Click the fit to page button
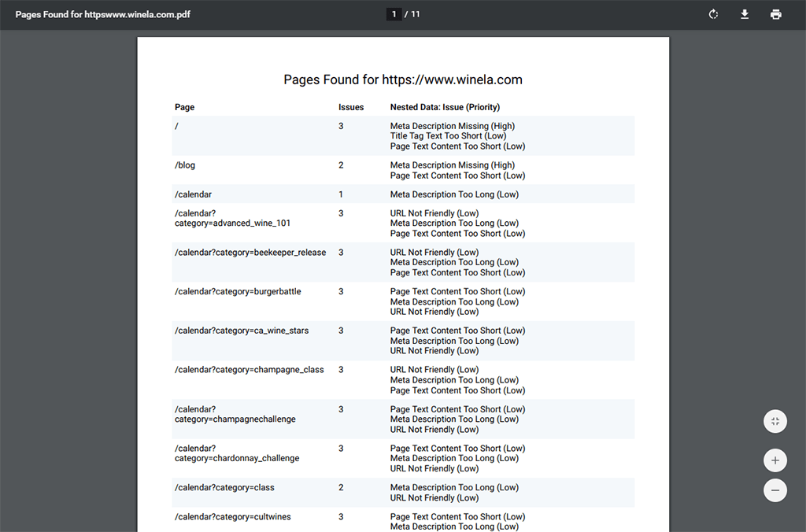Viewport: 806px width, 532px height. (x=775, y=421)
